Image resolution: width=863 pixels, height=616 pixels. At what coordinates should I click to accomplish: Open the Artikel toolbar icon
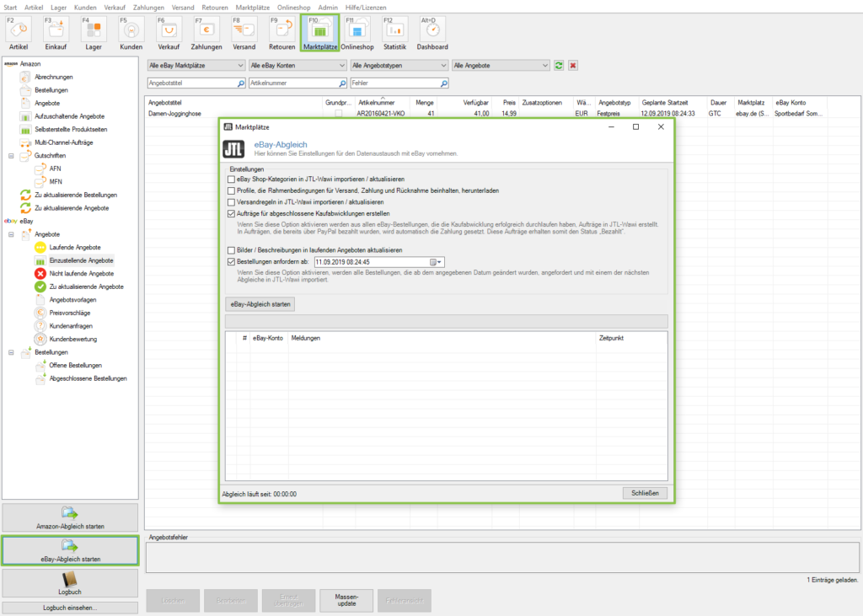pos(19,33)
